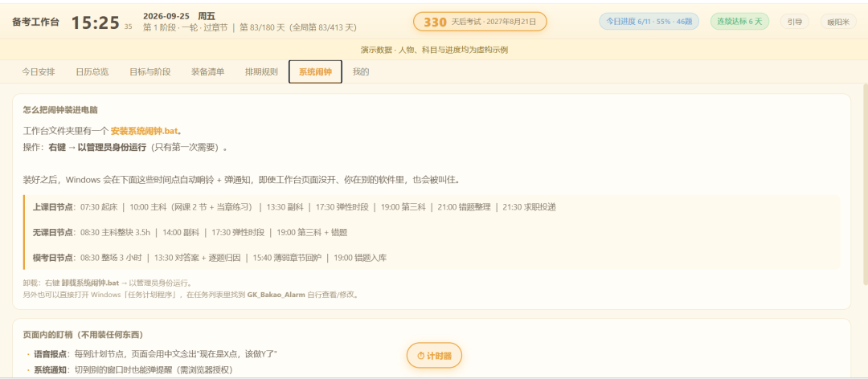Click the GK_Bakao_Alarm task name
The height and width of the screenshot is (379, 868).
pyautogui.click(x=276, y=295)
